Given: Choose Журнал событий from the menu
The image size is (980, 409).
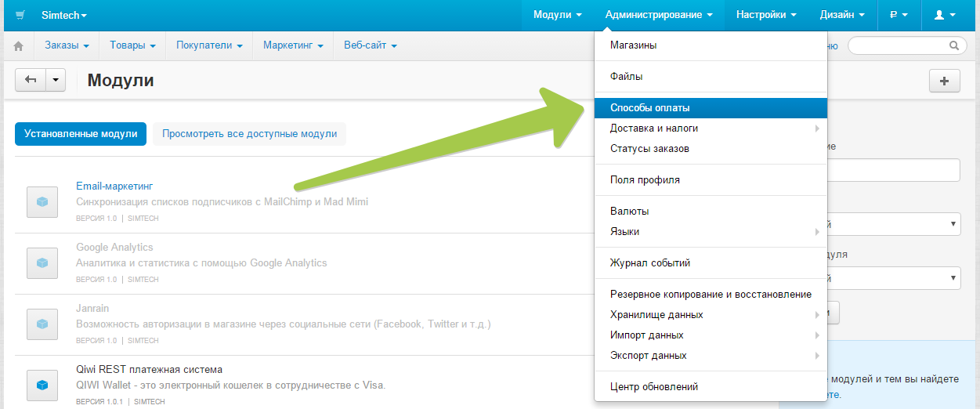Looking at the screenshot, I should point(649,262).
